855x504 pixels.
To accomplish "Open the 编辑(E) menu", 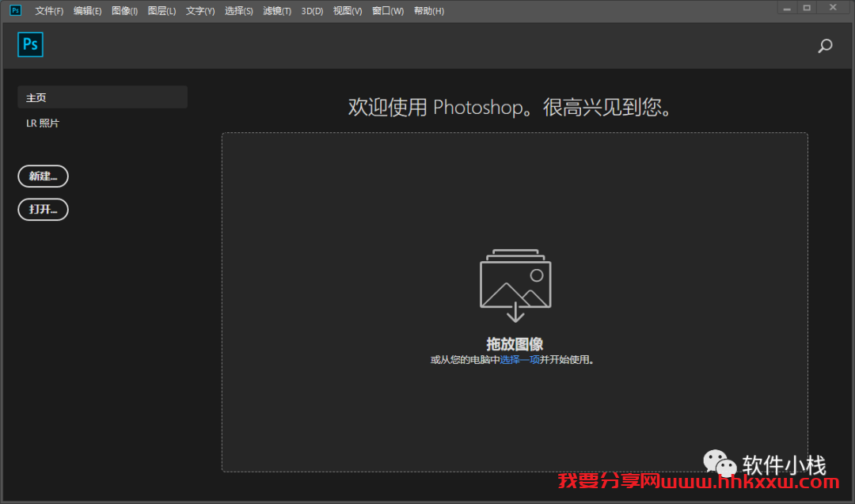I will pos(87,11).
